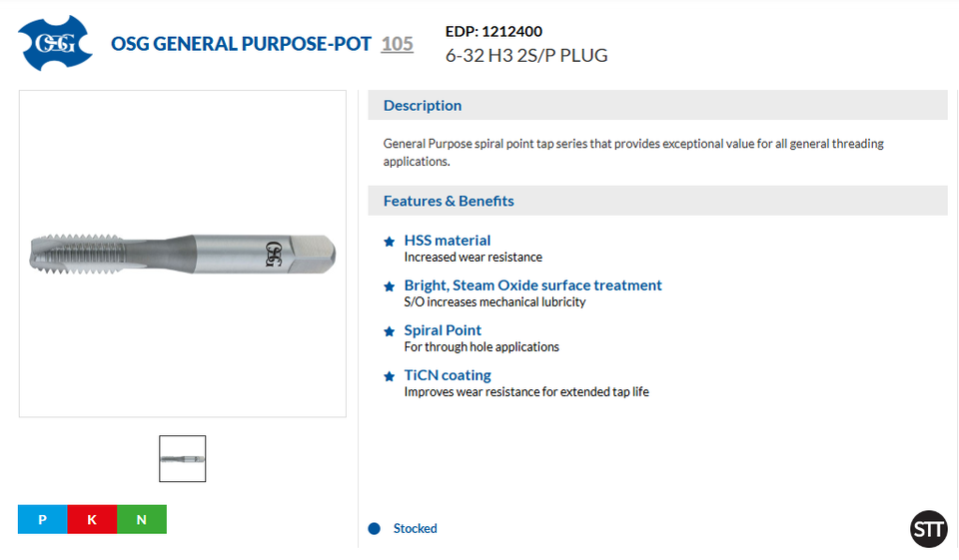Click the round STT badge icon
Image resolution: width=959 pixels, height=560 pixels.
[x=928, y=529]
